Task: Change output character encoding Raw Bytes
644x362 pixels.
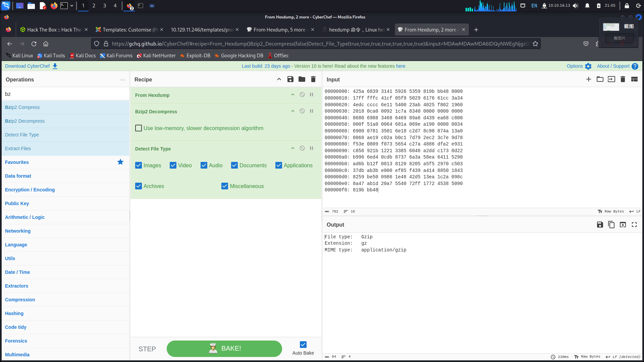Action: point(587,357)
